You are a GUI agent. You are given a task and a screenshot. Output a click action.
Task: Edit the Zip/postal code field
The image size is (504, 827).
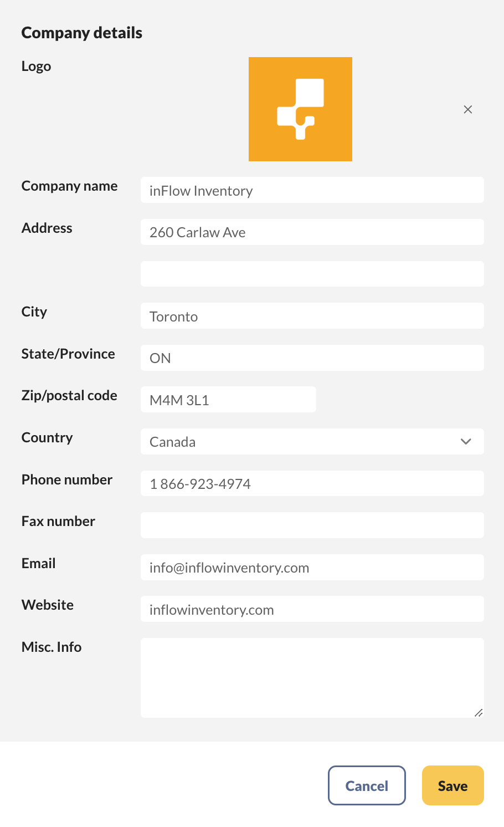[228, 400]
